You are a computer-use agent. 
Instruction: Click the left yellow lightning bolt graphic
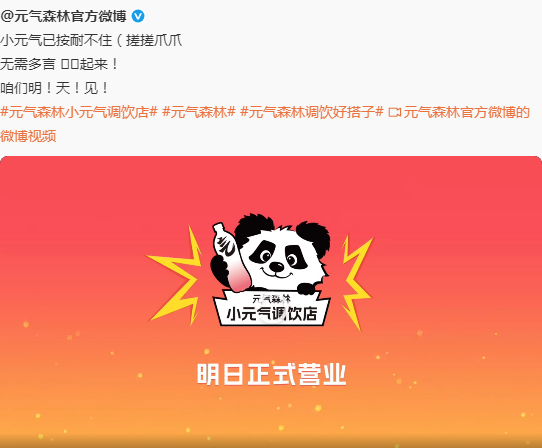pos(176,276)
